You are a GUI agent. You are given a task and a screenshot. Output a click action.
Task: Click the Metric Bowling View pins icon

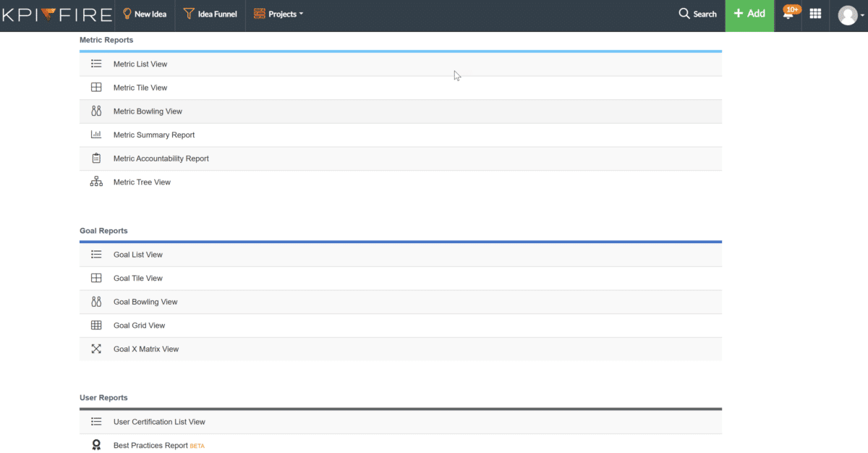96,111
